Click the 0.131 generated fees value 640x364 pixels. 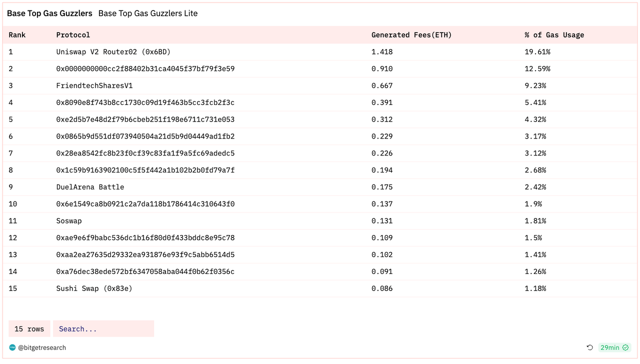point(382,221)
